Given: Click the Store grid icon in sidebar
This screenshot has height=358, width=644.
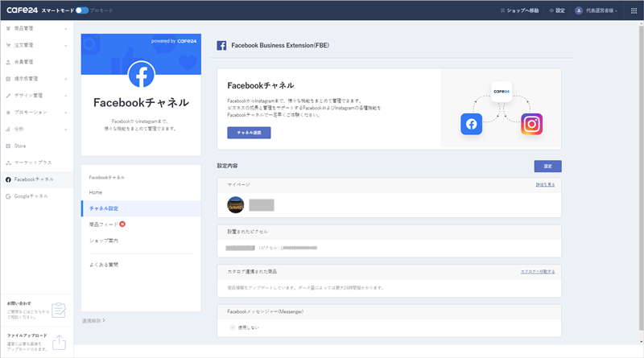Looking at the screenshot, I should point(8,146).
